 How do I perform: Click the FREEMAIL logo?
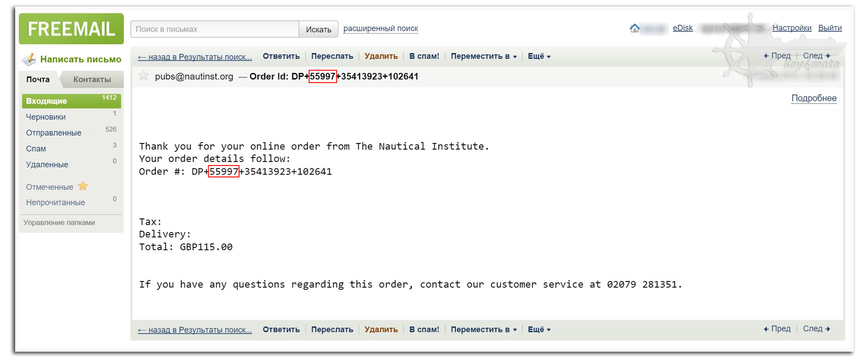(x=71, y=29)
